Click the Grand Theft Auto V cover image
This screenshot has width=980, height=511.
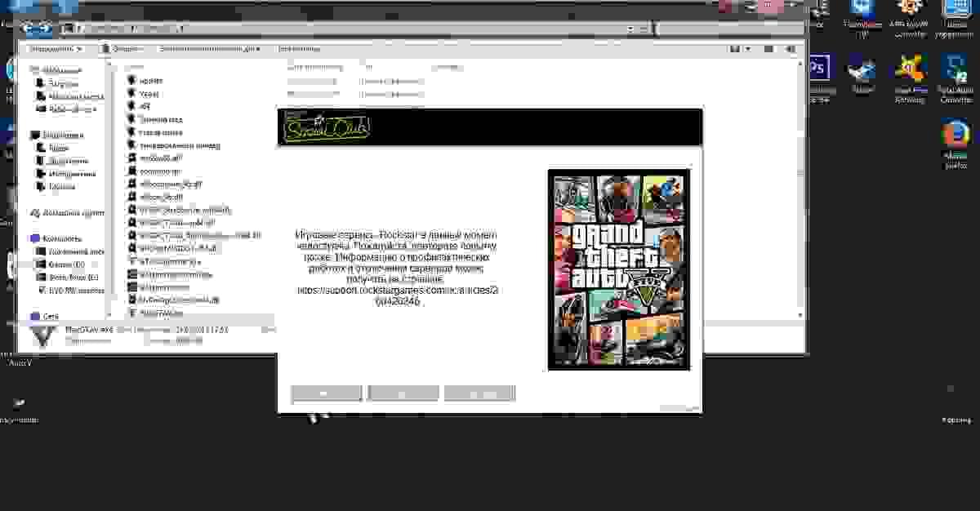(618, 269)
